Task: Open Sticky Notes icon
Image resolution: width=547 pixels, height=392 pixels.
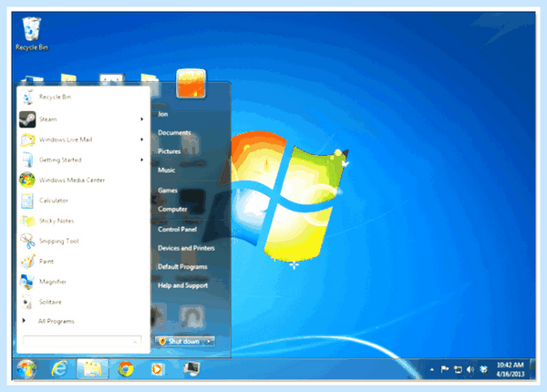Action: click(x=27, y=221)
